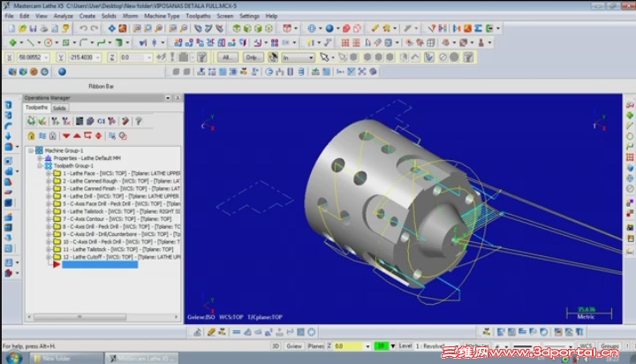Click the blue sphere icon on the bottom-left toolbar row
The image size is (636, 364).
click(x=62, y=72)
